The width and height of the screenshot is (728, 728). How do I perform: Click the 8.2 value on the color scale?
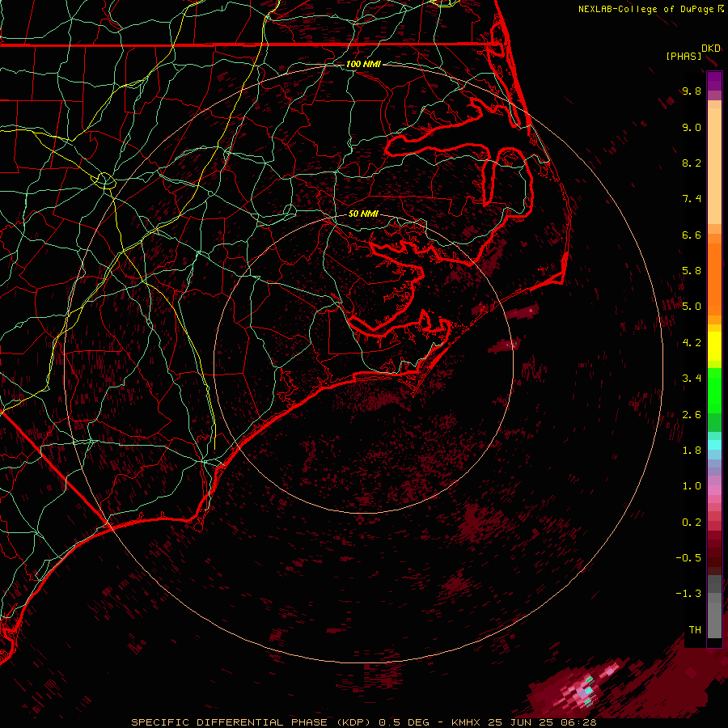click(692, 163)
